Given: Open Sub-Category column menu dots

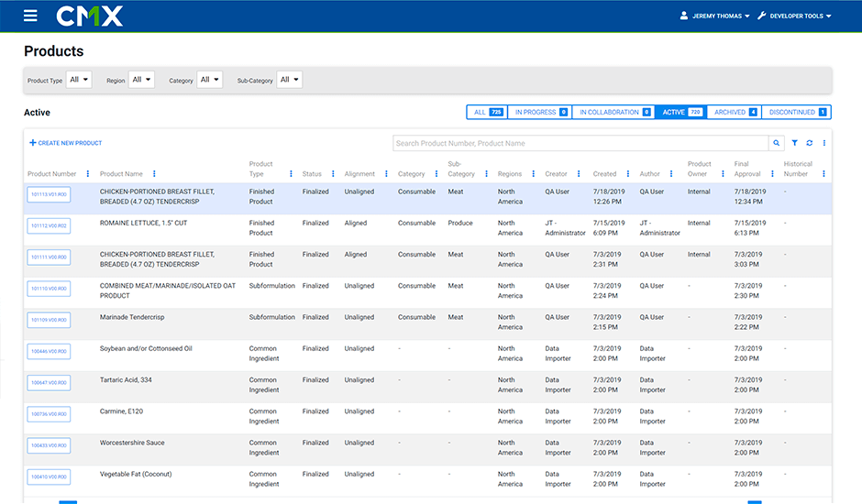Looking at the screenshot, I should pyautogui.click(x=487, y=174).
